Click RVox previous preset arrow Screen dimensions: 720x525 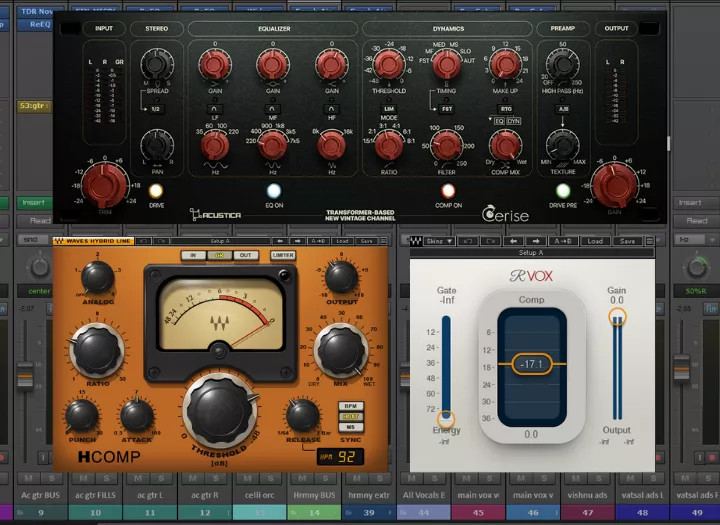(513, 241)
